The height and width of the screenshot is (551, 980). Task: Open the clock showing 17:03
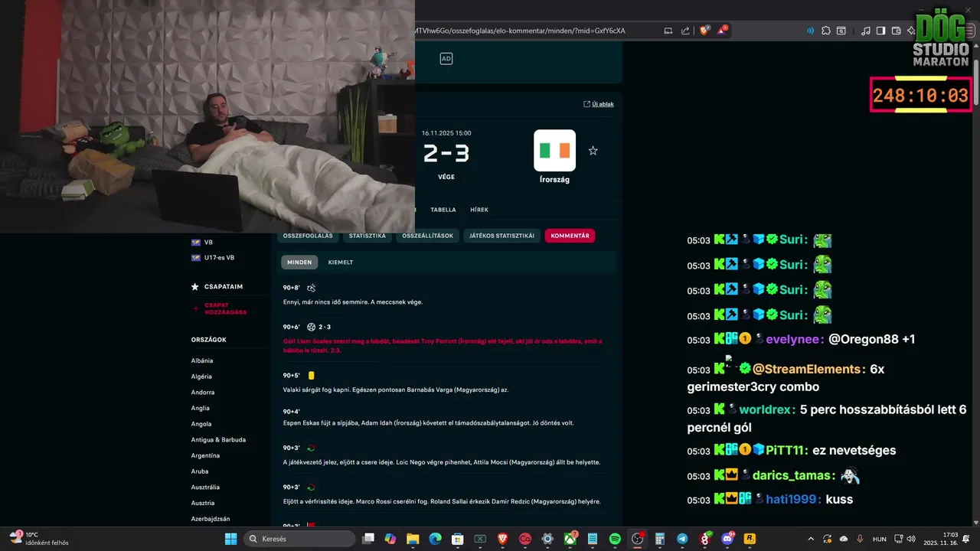[x=940, y=539]
